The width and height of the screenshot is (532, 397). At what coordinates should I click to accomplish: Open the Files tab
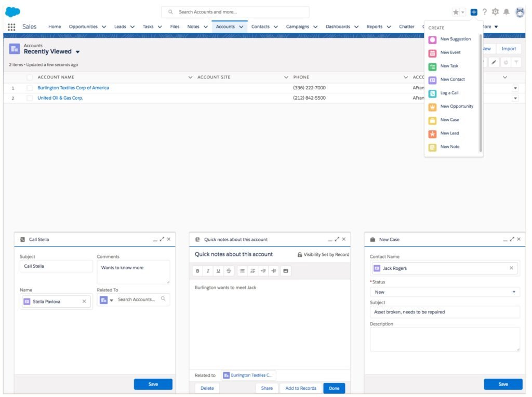175,27
